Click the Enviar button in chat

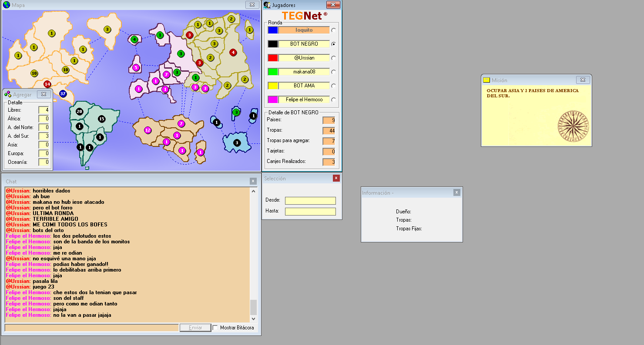click(195, 328)
